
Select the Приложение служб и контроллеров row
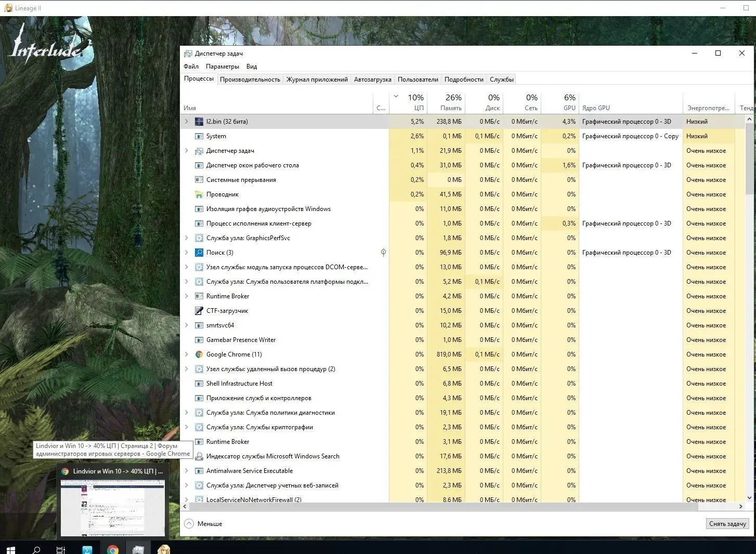(463, 398)
